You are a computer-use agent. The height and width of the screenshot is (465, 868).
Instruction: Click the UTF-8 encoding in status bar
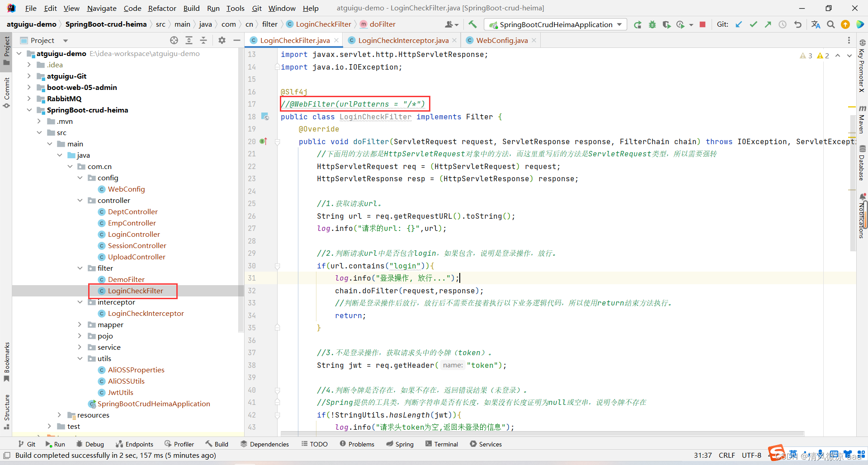[x=751, y=455]
